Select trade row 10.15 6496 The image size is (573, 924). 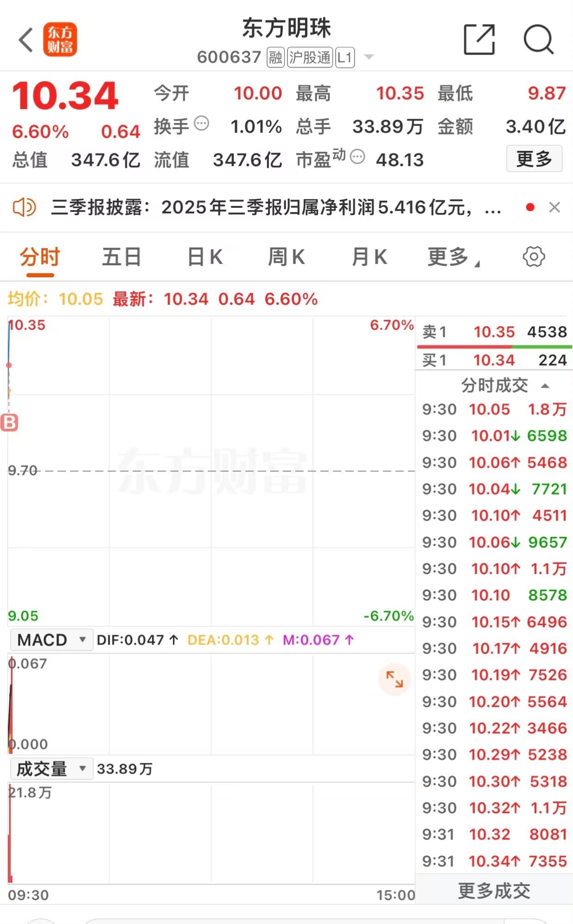click(x=494, y=622)
